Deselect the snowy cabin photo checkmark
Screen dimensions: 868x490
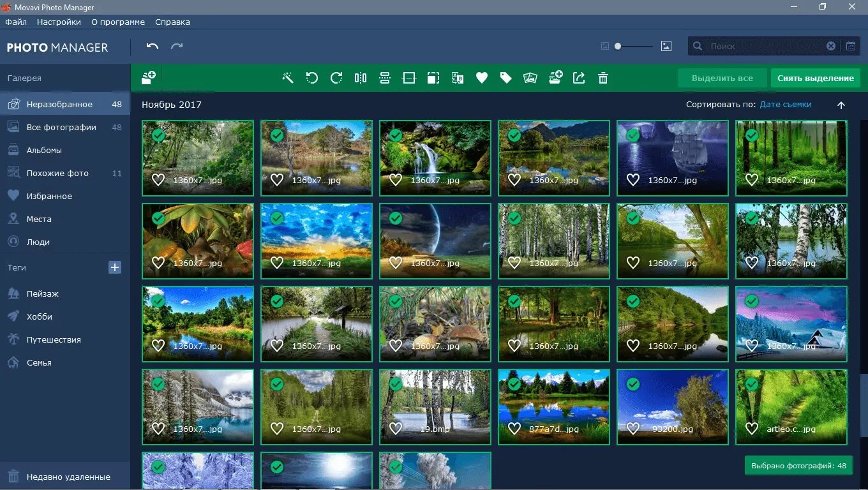pos(752,301)
